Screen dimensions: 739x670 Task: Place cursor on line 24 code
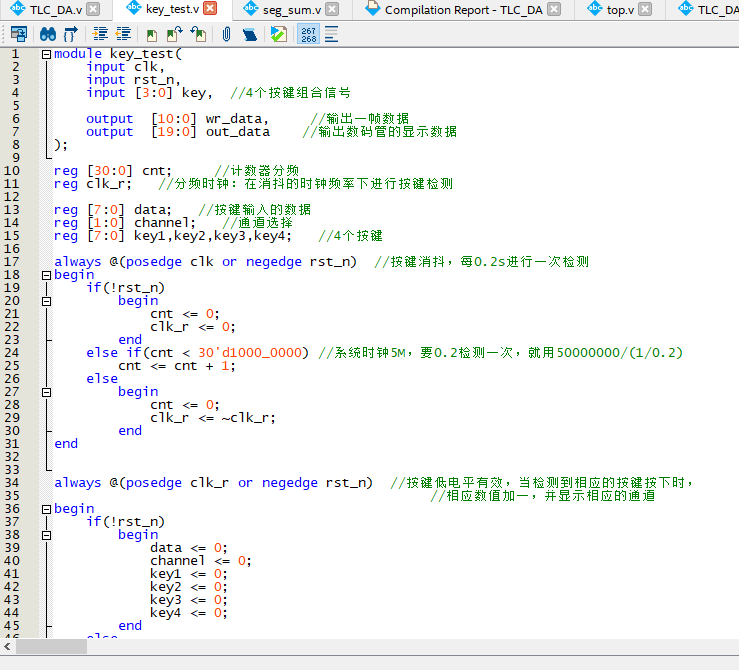(200, 353)
